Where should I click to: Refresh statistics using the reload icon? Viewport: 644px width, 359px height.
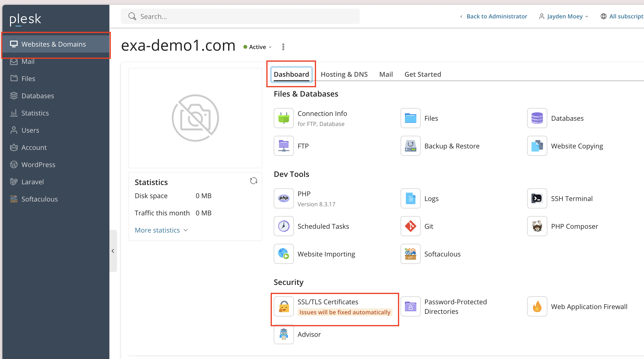(253, 181)
